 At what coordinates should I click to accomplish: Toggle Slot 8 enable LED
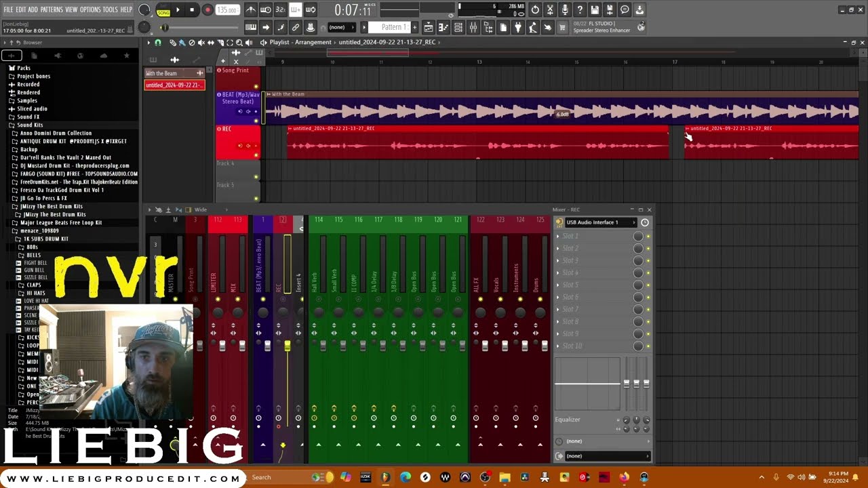[648, 322]
